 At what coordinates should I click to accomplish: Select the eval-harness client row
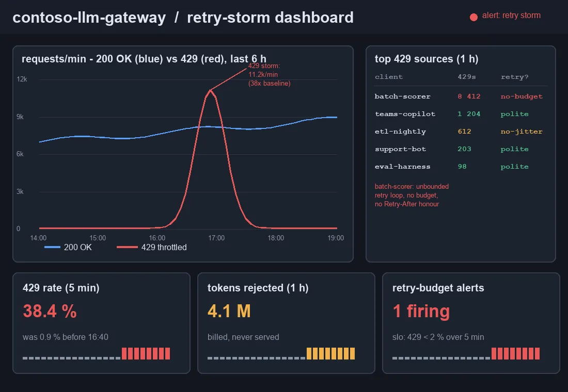(x=461, y=167)
